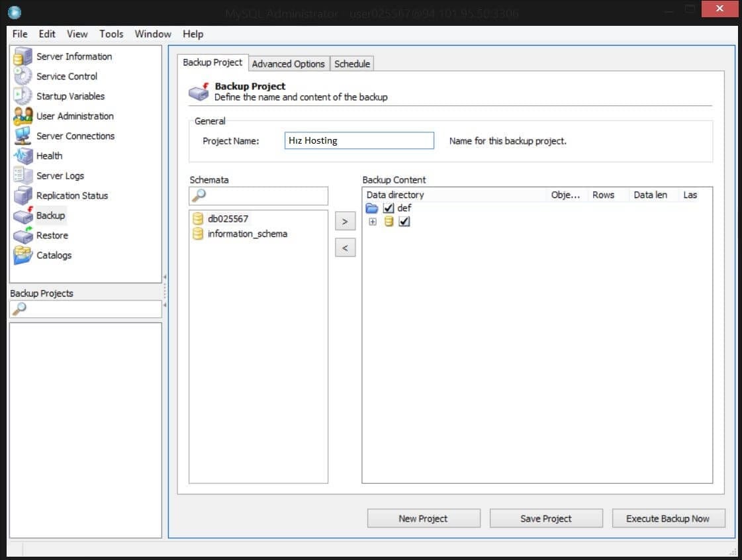Uncheck the def data directory checkbox
Screen dimensions: 742x560
[388, 208]
